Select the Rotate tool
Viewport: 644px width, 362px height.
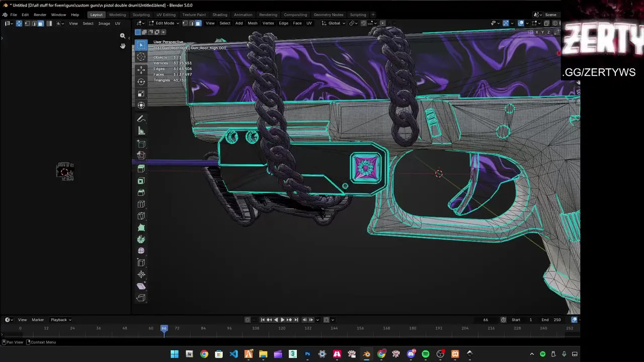click(141, 81)
